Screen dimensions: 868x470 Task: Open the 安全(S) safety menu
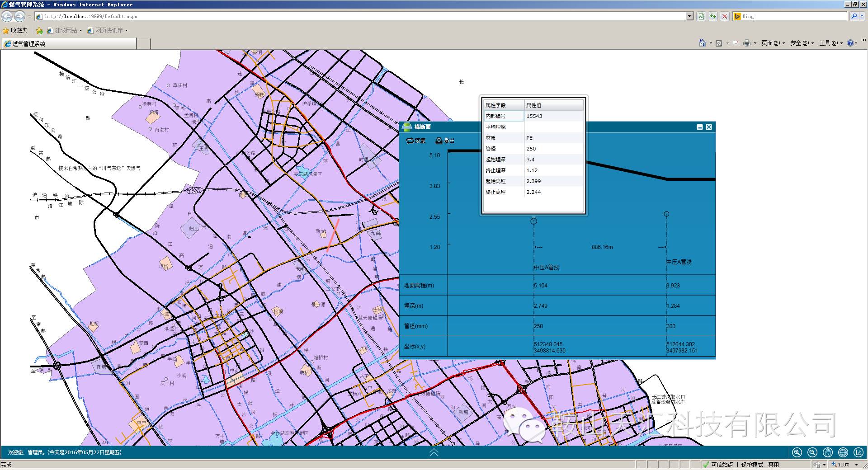click(802, 43)
